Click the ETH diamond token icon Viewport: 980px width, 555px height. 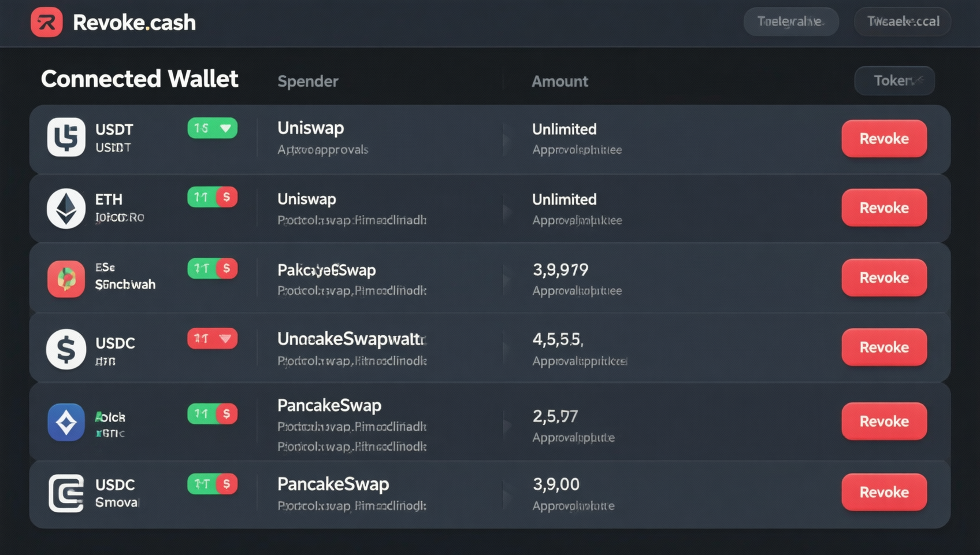pos(66,208)
